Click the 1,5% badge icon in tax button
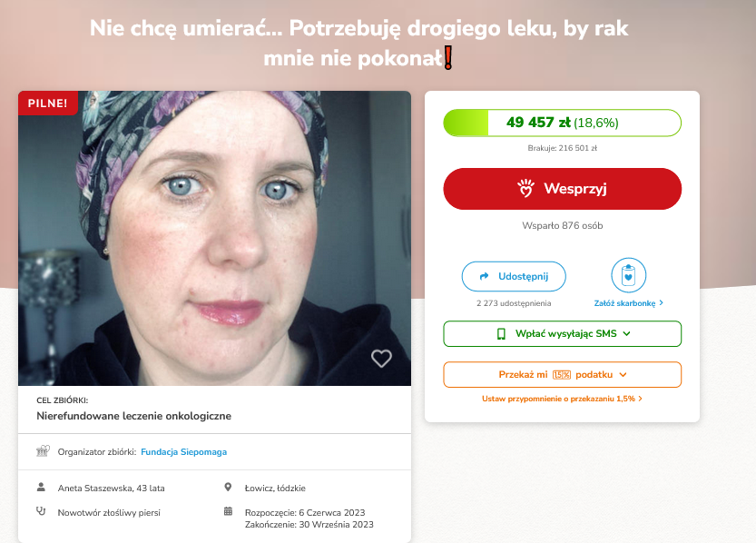 point(561,375)
